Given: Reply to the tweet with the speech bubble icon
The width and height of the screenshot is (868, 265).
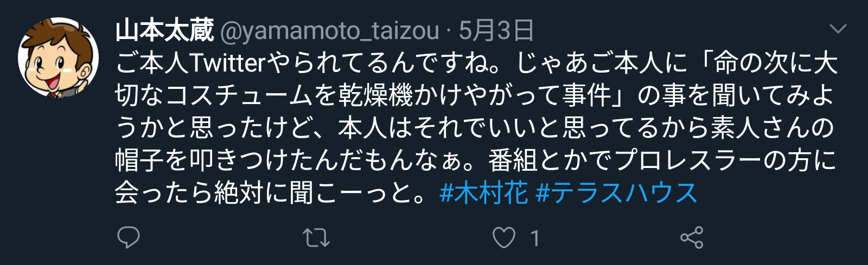Looking at the screenshot, I should point(129,237).
